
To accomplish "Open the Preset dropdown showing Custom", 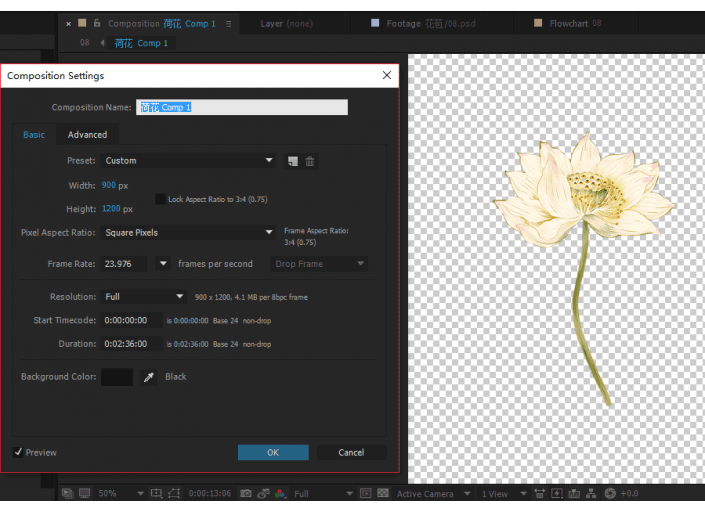I will [x=187, y=161].
